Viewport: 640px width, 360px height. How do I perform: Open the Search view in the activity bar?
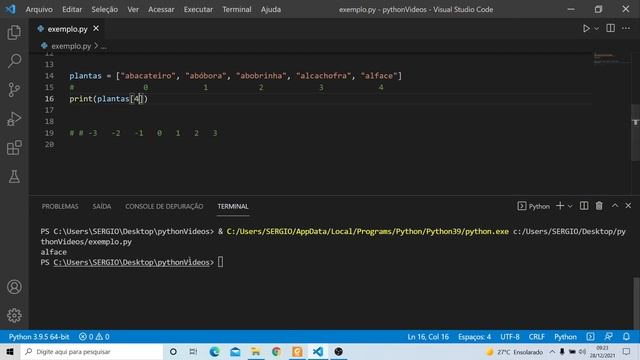point(14,61)
